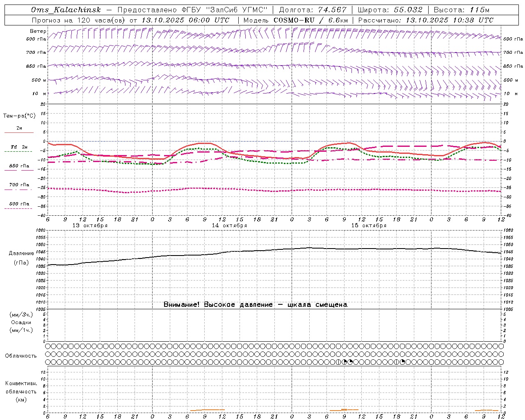Click the latitude value Широта: 55.032
This screenshot has height=420, width=525.
click(x=390, y=10)
